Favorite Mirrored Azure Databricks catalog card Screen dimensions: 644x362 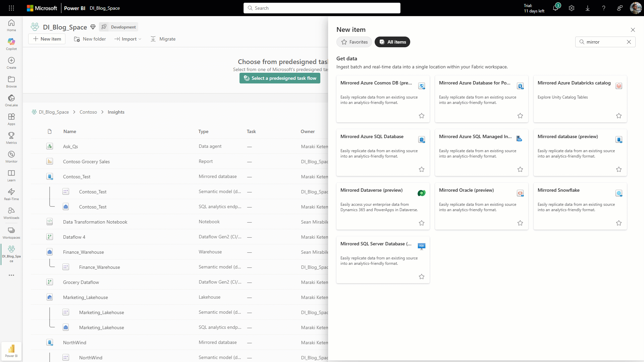619,116
